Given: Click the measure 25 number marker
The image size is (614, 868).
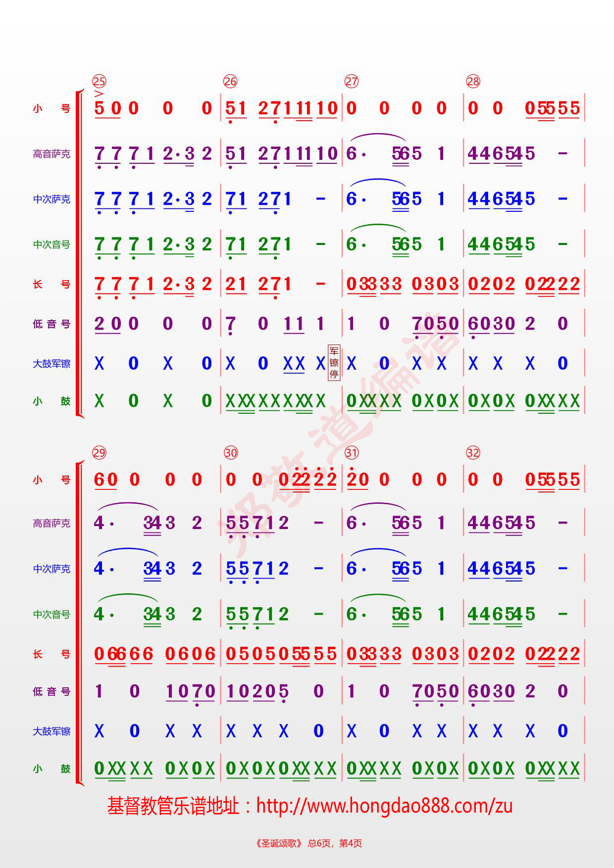Looking at the screenshot, I should [x=99, y=82].
